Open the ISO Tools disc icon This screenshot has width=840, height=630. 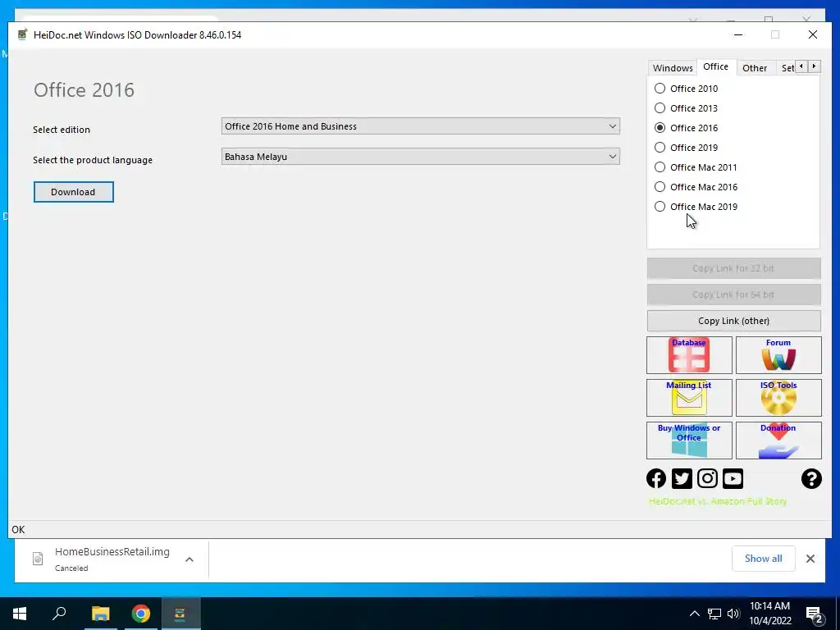(778, 398)
